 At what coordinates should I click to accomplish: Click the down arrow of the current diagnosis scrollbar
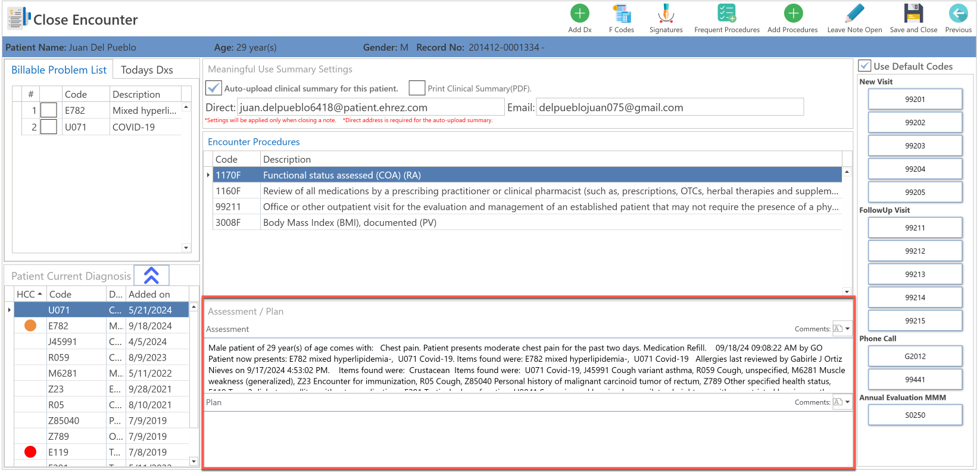193,461
